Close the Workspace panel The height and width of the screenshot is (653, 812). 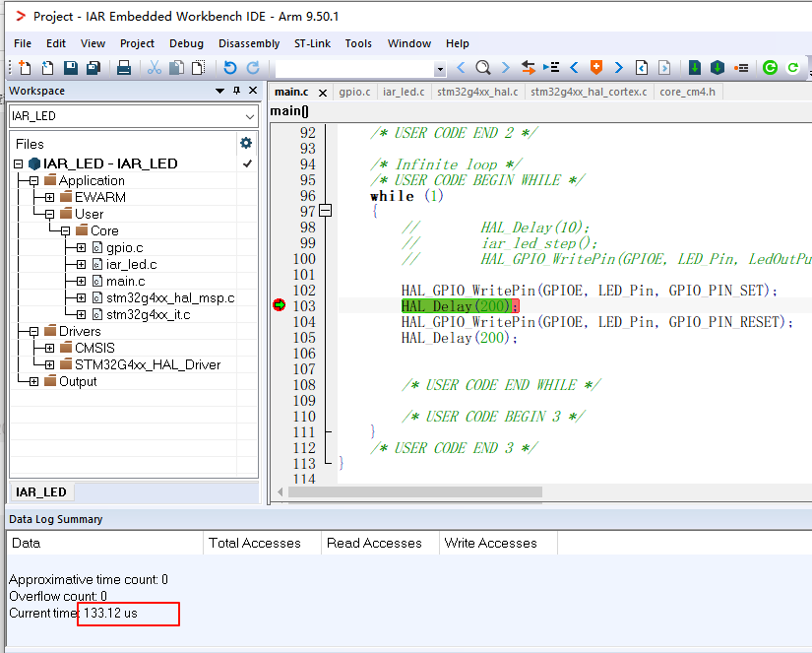pos(253,91)
